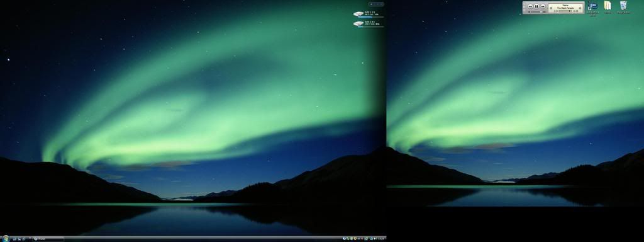Seek along the song progress bar

pos(565,11)
